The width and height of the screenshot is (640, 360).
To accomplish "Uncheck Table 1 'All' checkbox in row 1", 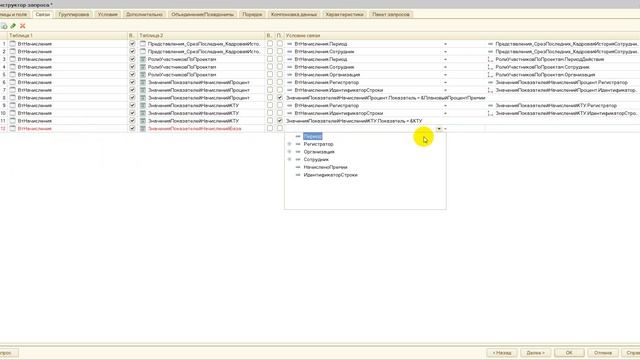I will pos(132,44).
